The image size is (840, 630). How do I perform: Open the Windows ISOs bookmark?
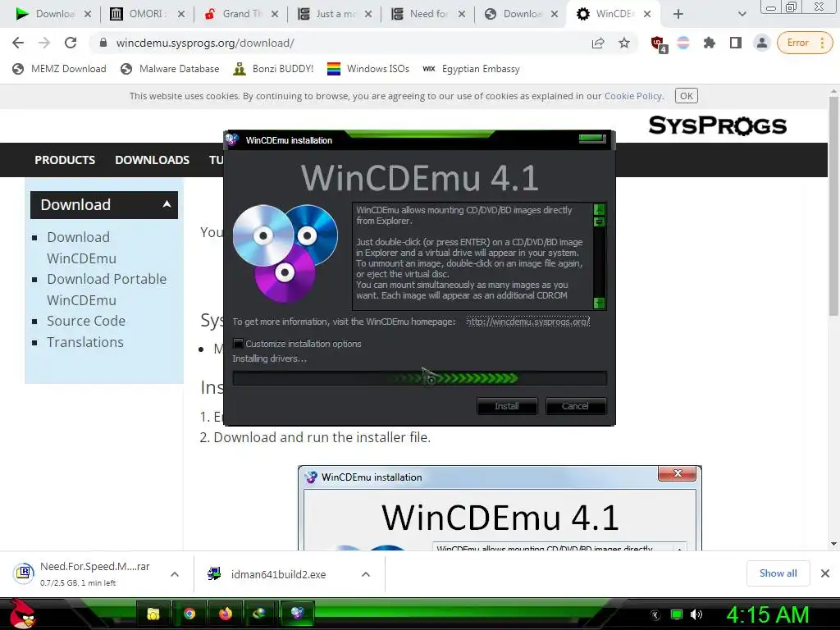[x=368, y=69]
